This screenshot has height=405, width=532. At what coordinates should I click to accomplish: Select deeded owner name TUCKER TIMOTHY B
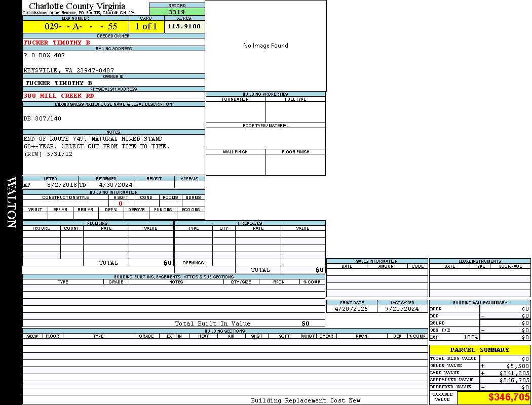click(x=57, y=43)
